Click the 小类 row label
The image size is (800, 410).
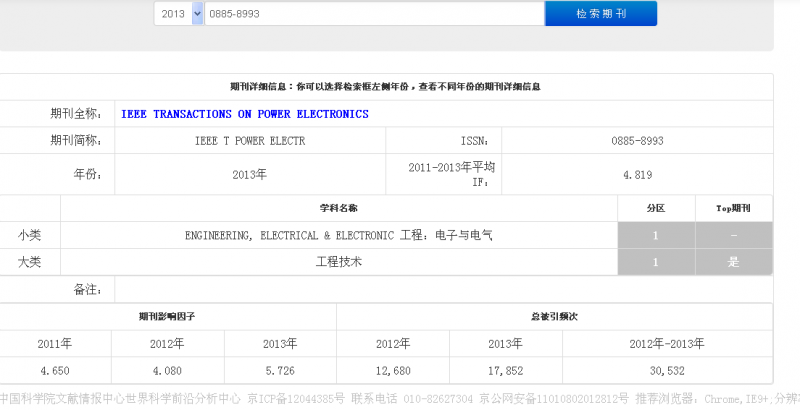pos(30,235)
